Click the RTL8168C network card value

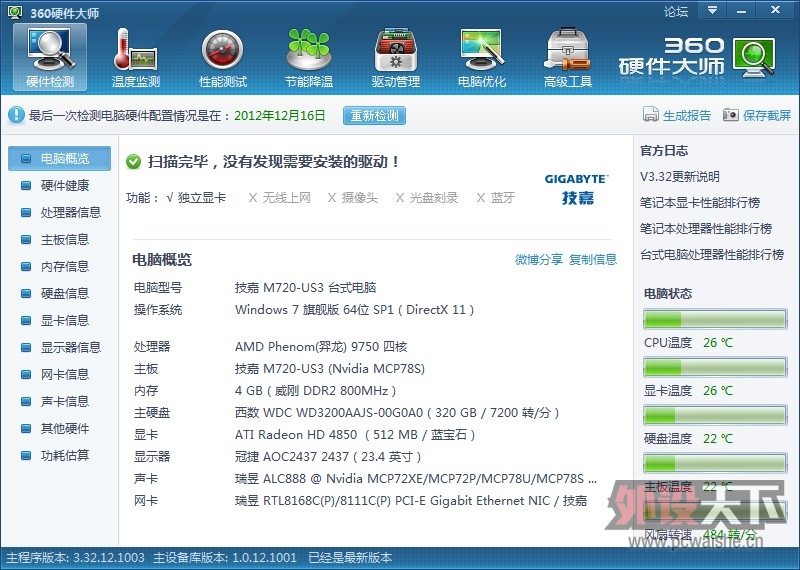pos(411,501)
